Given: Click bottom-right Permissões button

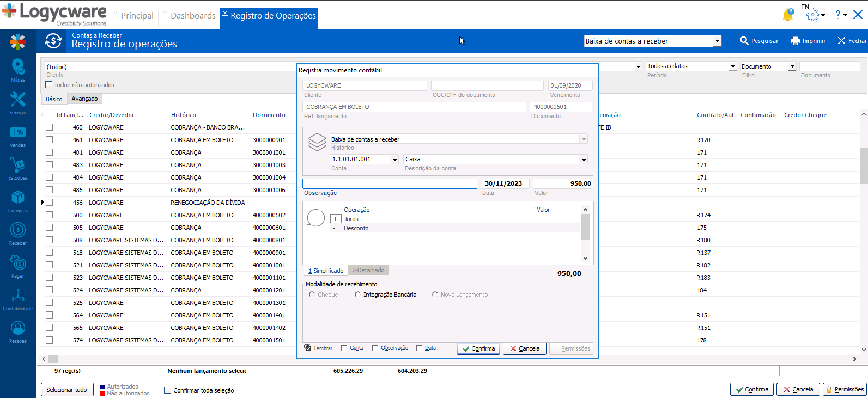Looking at the screenshot, I should point(845,389).
